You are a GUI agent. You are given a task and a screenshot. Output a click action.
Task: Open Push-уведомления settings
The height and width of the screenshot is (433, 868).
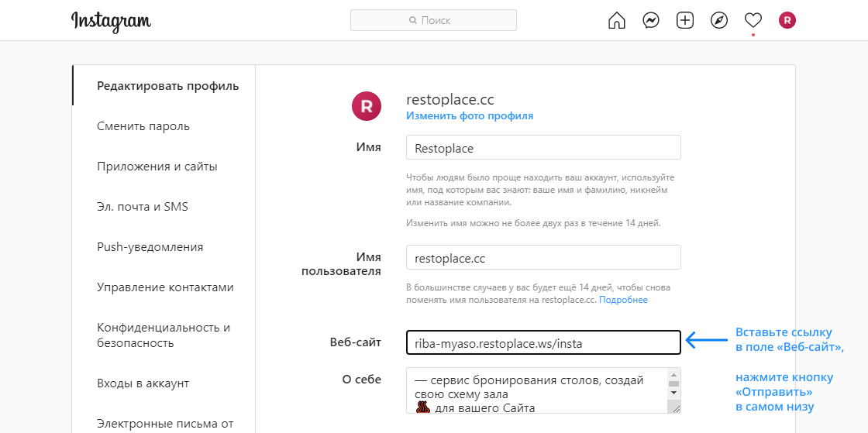pos(150,247)
